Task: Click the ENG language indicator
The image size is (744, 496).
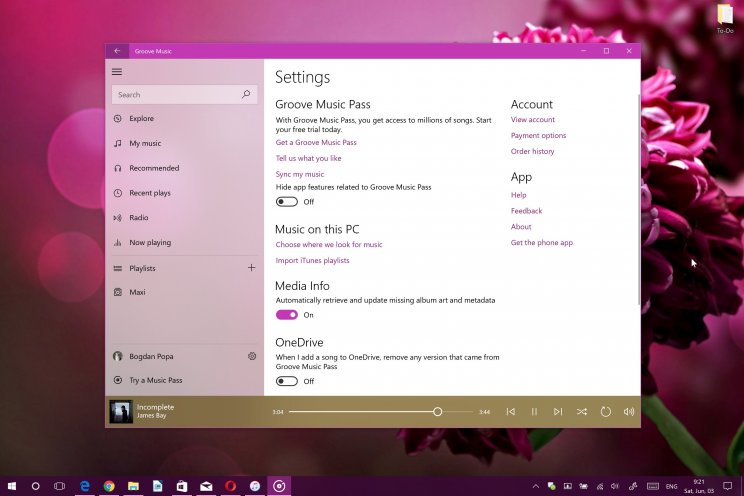Action: click(x=671, y=487)
